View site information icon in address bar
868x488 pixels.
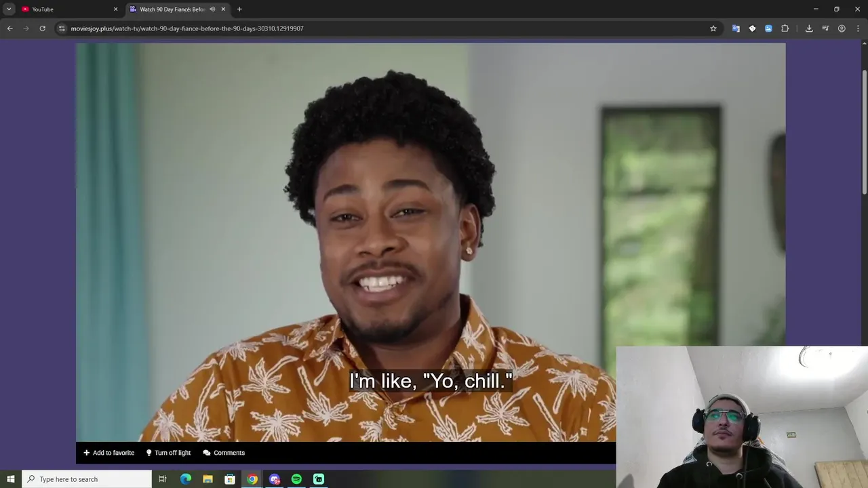pos(62,28)
